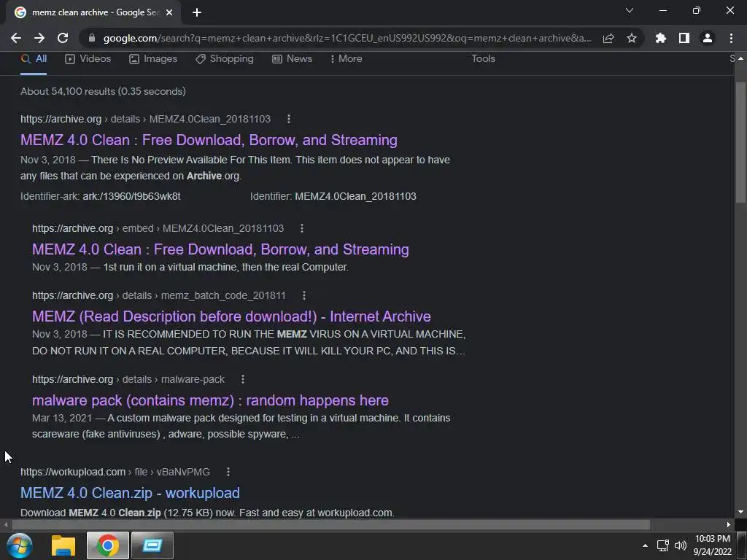The height and width of the screenshot is (560, 747).
Task: Switch to the All results tab
Action: (34, 58)
